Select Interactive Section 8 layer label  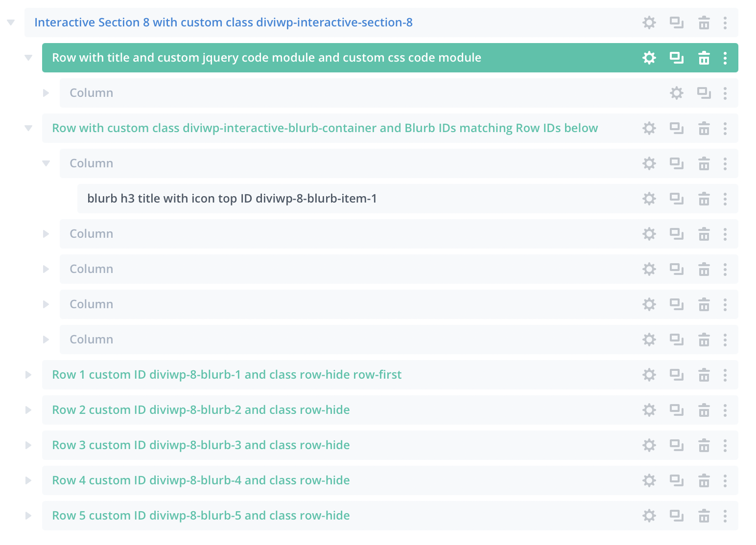223,23
